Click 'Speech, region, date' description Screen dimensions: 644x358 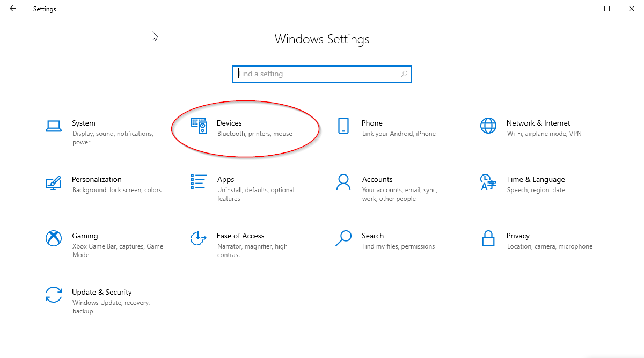(x=536, y=190)
